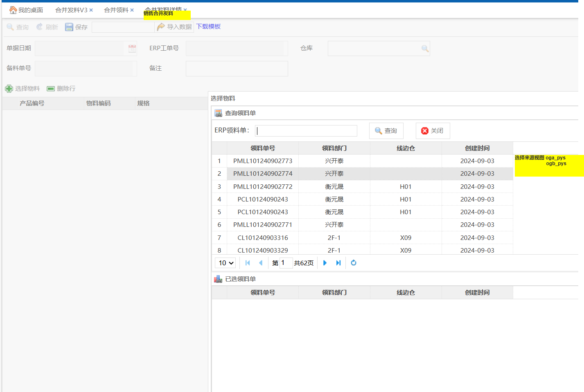Click the 选择物料 add button
Image resolution: width=584 pixels, height=392 pixels.
point(23,88)
